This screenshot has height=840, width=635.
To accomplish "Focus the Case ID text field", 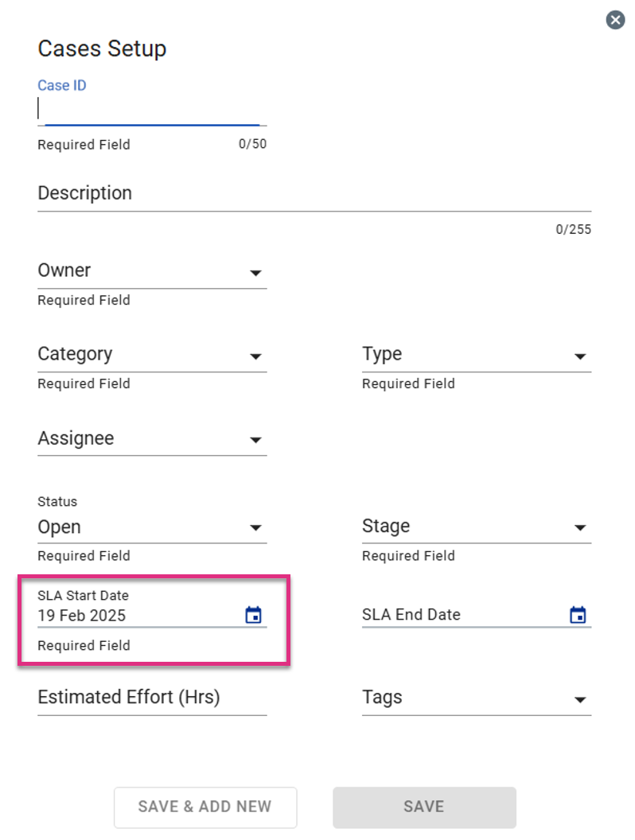I will [x=152, y=109].
